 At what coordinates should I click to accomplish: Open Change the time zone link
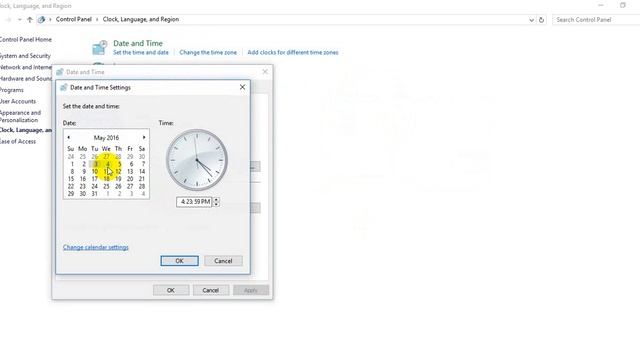[x=208, y=52]
